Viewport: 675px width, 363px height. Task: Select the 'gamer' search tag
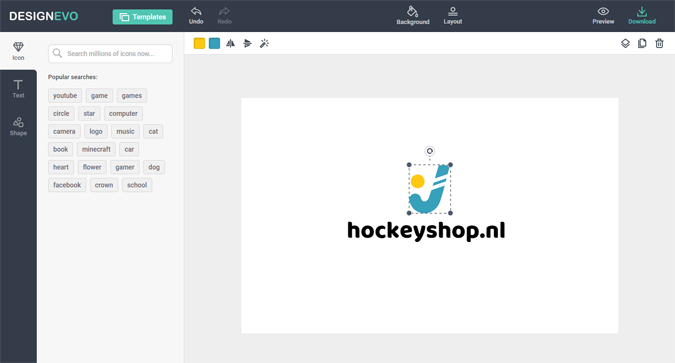(125, 167)
